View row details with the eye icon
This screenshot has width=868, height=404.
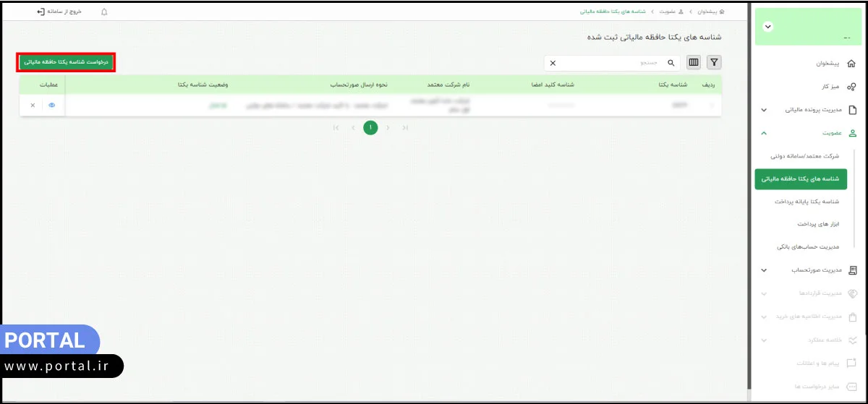[x=52, y=106]
